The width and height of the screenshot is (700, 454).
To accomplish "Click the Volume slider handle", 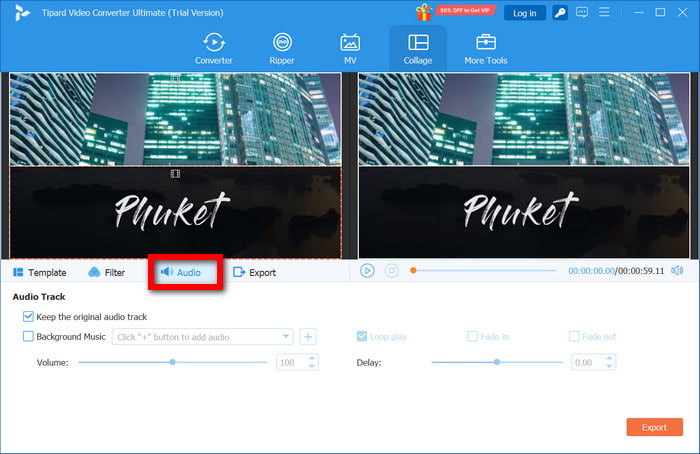I will (173, 362).
